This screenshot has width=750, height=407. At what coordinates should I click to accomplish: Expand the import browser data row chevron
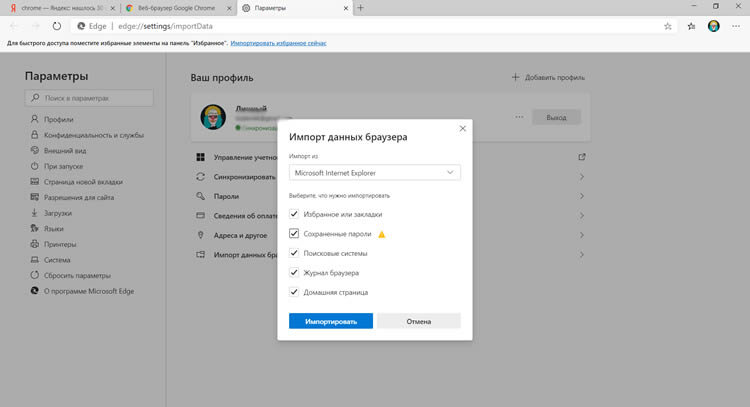(x=582, y=254)
